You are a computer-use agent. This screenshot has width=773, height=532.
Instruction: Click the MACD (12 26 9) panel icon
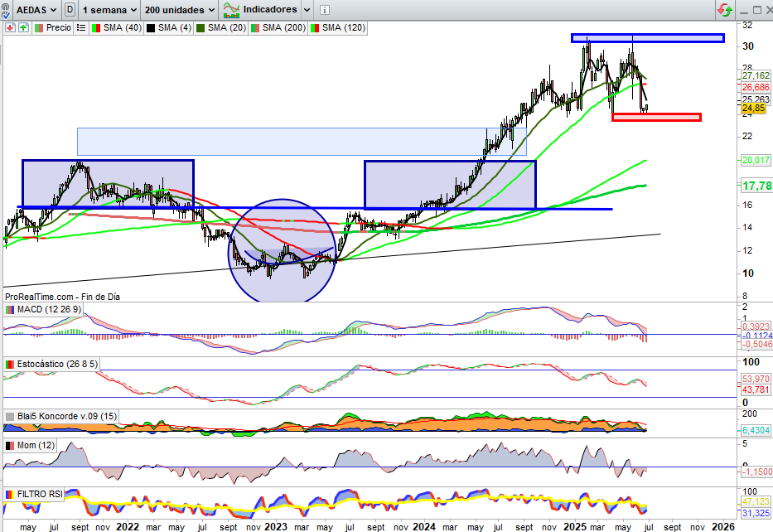point(10,310)
